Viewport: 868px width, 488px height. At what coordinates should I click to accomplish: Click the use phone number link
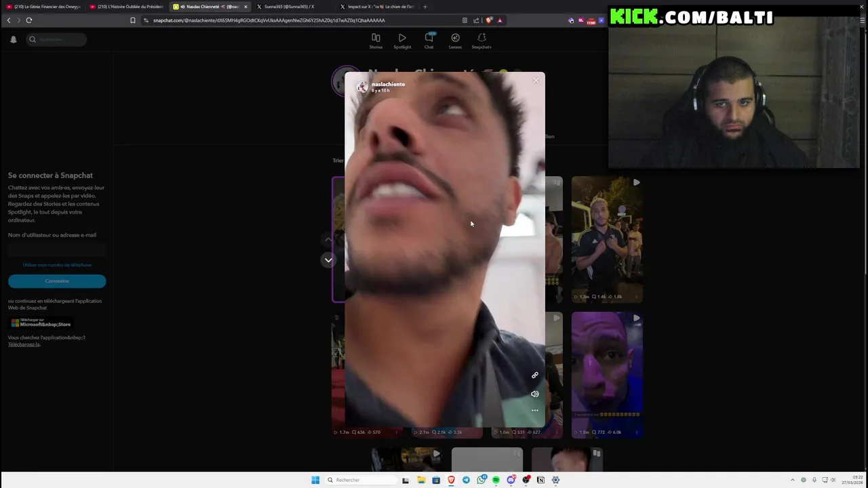(x=57, y=265)
